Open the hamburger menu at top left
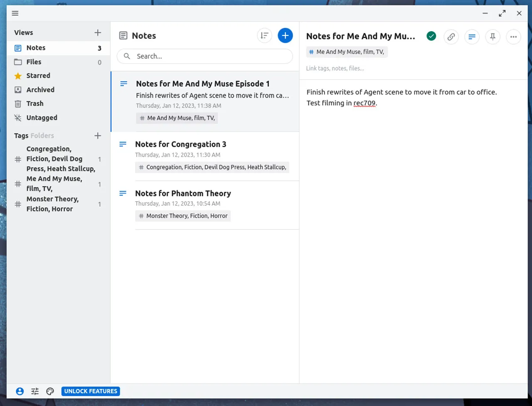532x406 pixels. (15, 13)
